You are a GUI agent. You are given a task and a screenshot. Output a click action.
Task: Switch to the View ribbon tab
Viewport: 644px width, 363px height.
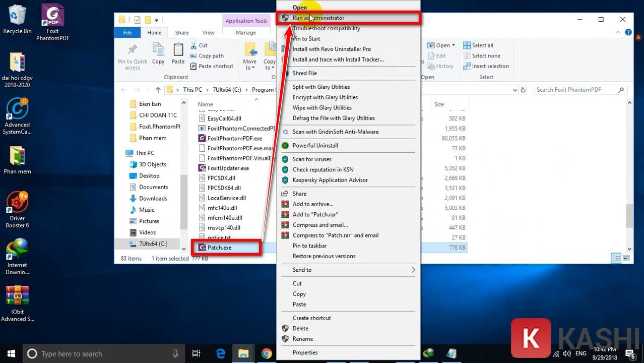point(208,32)
